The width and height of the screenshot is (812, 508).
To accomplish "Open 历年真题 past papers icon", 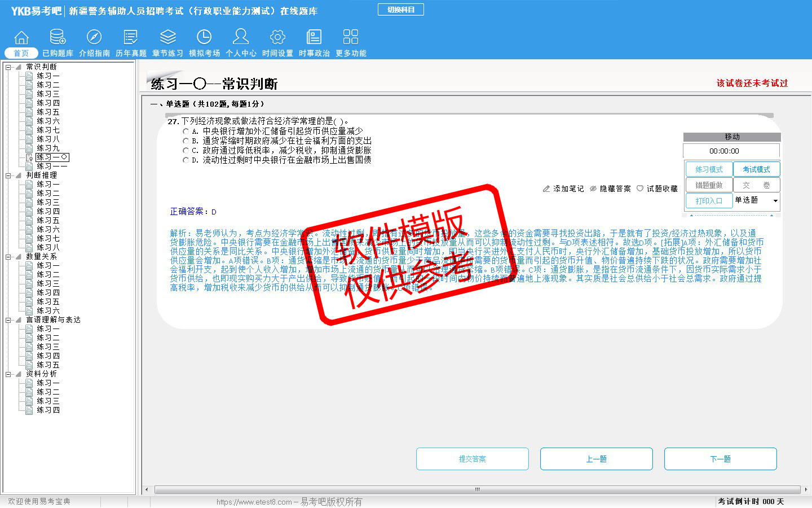I will 131,38.
